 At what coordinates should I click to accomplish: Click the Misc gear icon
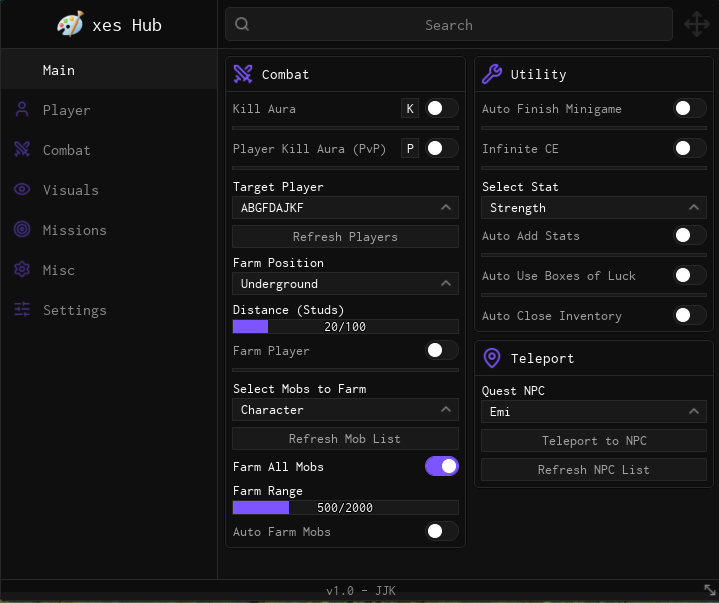coord(22,269)
